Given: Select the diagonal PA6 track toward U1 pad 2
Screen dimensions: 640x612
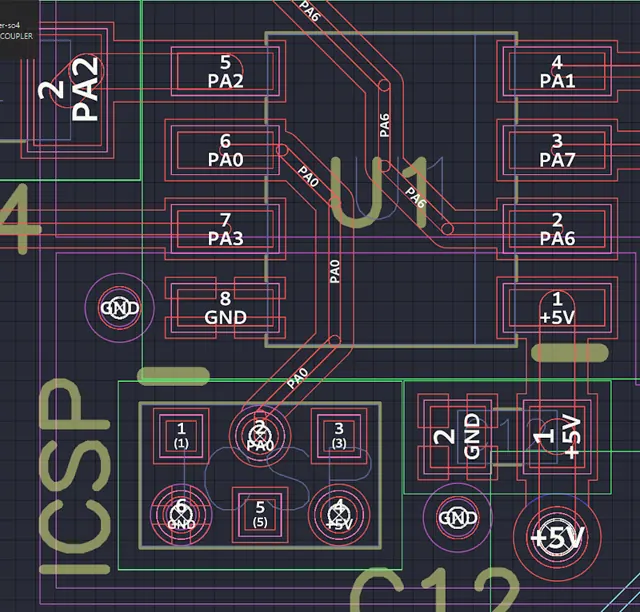Looking at the screenshot, I should point(416,197).
